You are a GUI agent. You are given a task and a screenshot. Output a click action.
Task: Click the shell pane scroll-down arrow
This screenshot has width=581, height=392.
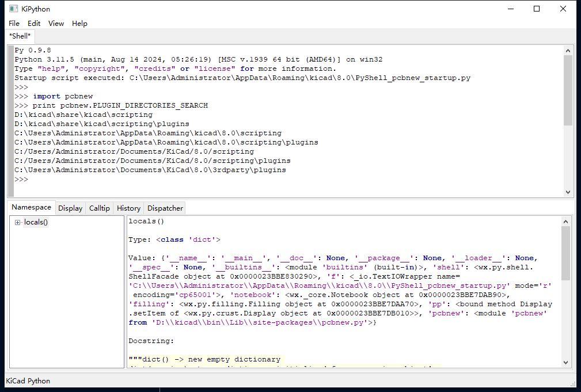pos(568,192)
